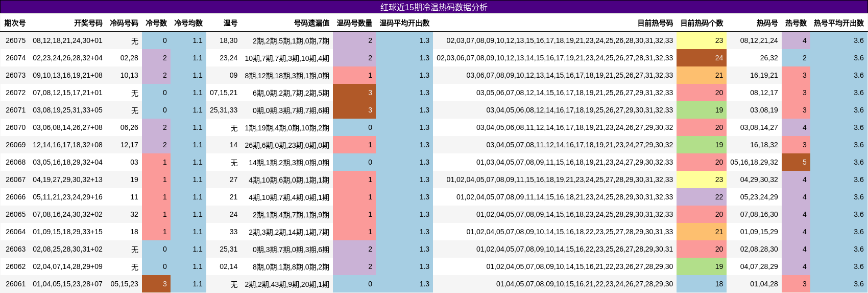Click draw numbers 04,19,27,29,30,32+13
868x293 pixels.
[67, 179]
